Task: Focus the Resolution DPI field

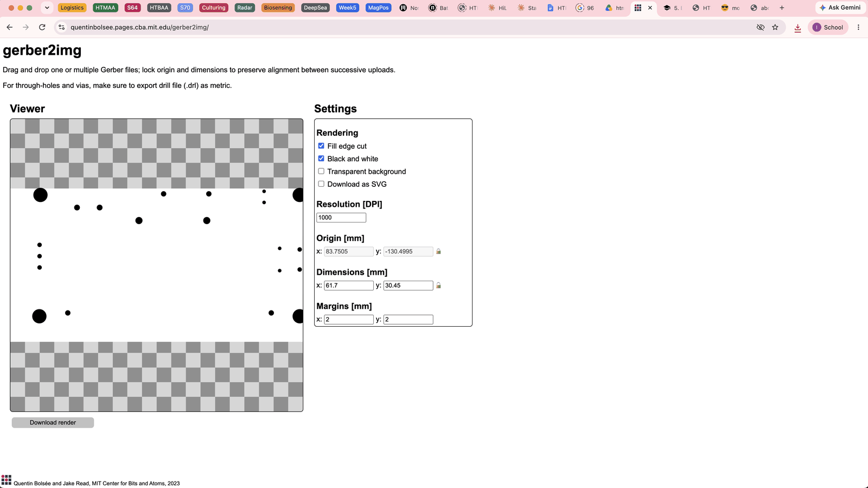Action: (341, 217)
